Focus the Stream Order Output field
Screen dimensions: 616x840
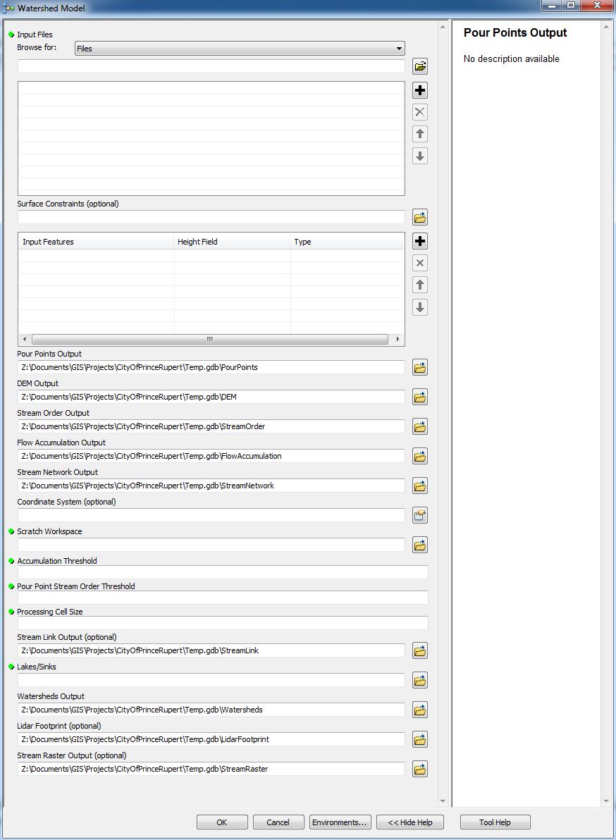[x=211, y=426]
